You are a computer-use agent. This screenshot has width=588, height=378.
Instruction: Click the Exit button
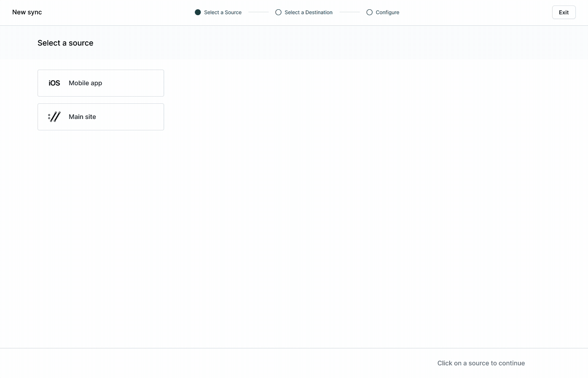point(564,12)
